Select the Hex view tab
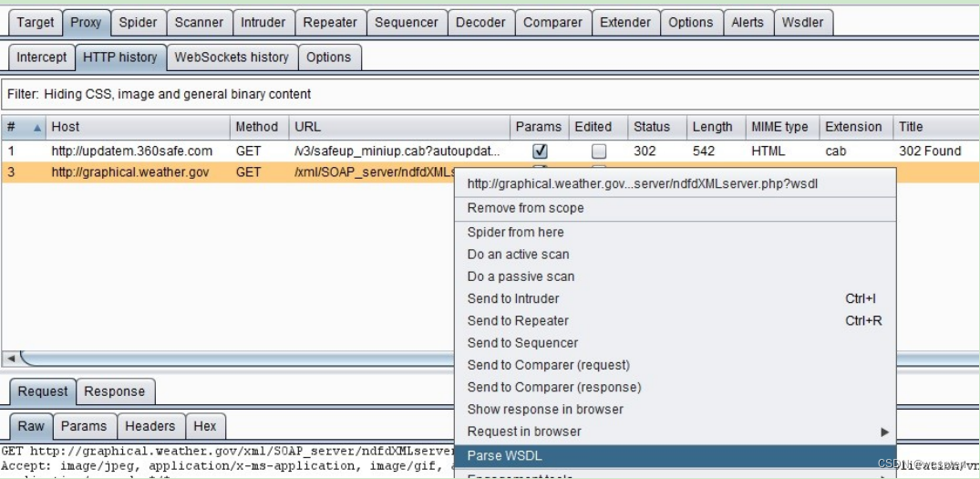This screenshot has width=980, height=479. pyautogui.click(x=205, y=426)
